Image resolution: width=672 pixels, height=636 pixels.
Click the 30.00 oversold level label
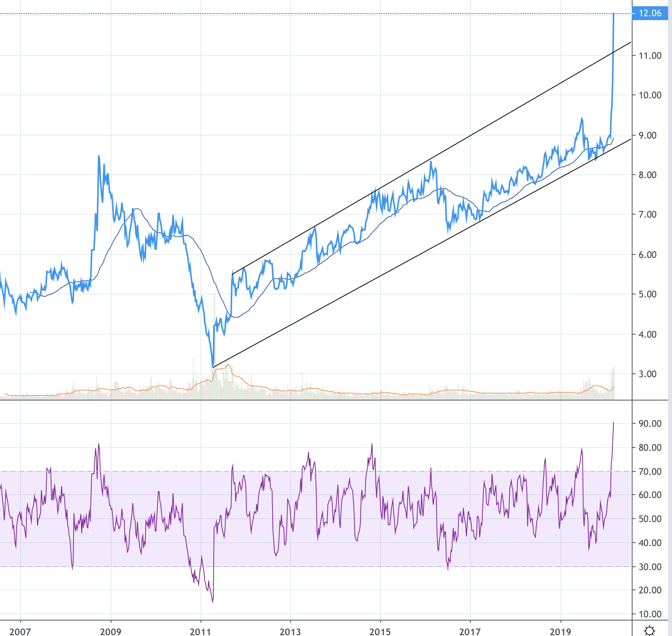[650, 567]
